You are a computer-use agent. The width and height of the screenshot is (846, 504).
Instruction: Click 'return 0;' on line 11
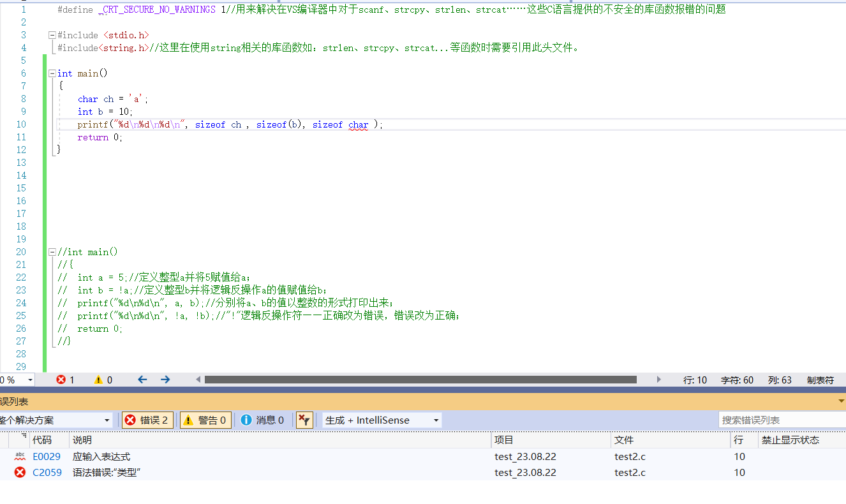point(100,137)
